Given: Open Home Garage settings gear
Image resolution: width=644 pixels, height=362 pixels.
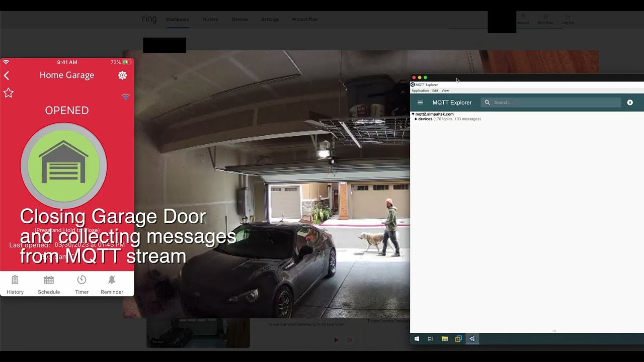Looking at the screenshot, I should tap(122, 75).
